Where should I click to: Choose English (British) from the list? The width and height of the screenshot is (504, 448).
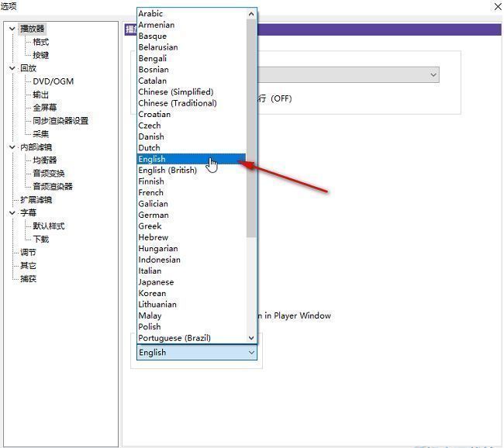pyautogui.click(x=167, y=170)
